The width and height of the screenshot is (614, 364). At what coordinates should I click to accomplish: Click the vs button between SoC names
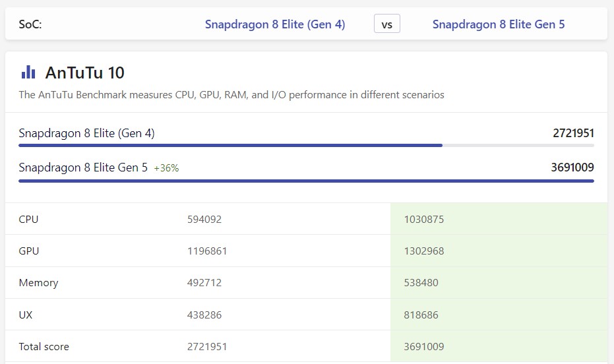pos(387,24)
